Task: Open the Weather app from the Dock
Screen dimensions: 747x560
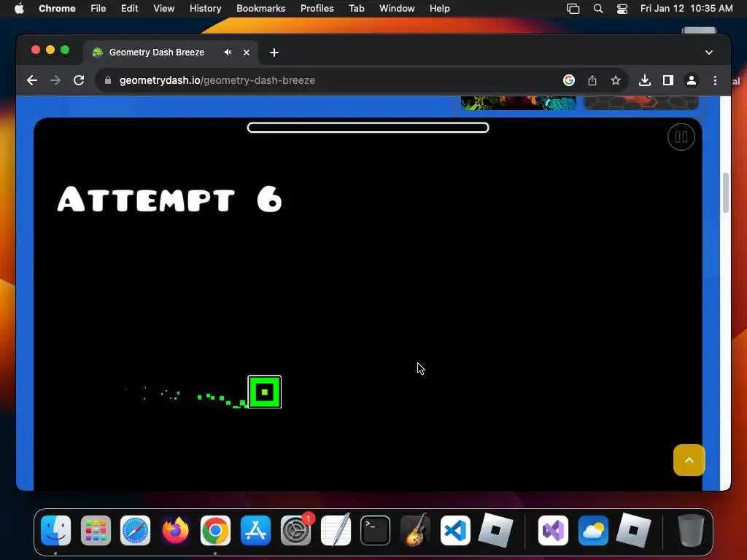Action: (x=593, y=531)
